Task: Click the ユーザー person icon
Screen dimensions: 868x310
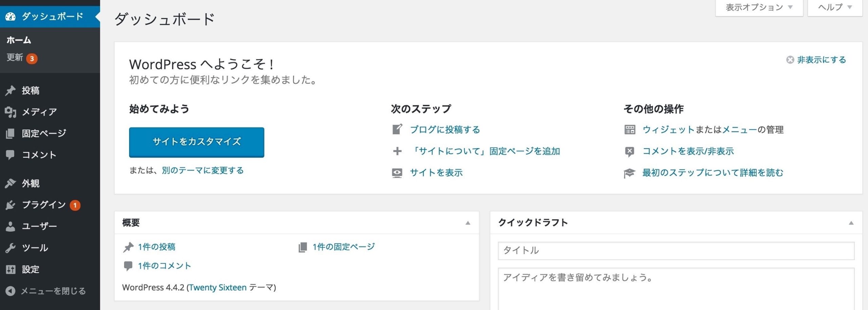Action: [11, 226]
